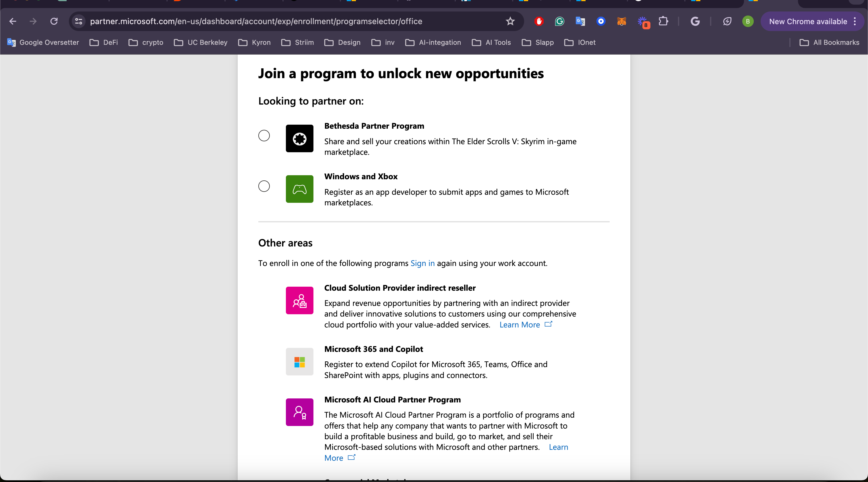Click the New Chrome available button
The width and height of the screenshot is (868, 482).
pos(808,21)
